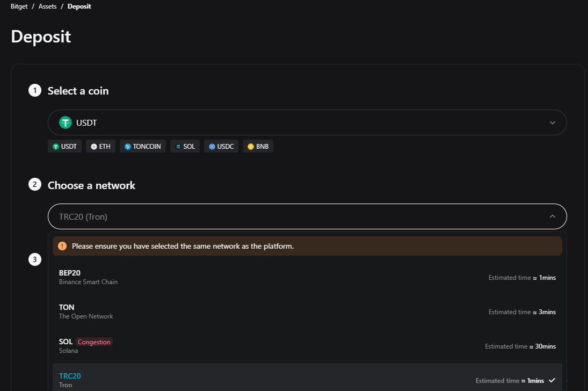This screenshot has width=588, height=391.
Task: Open the Assets breadcrumb link
Action: 48,6
